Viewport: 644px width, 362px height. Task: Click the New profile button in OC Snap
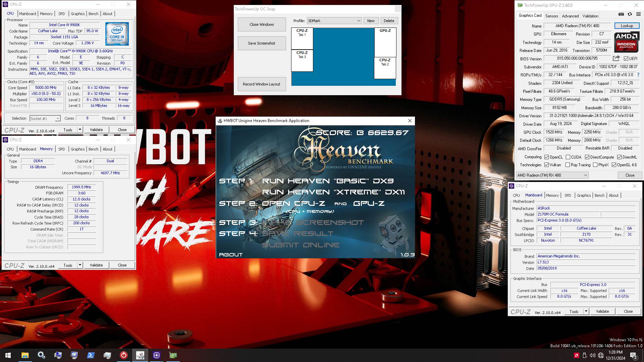371,21
